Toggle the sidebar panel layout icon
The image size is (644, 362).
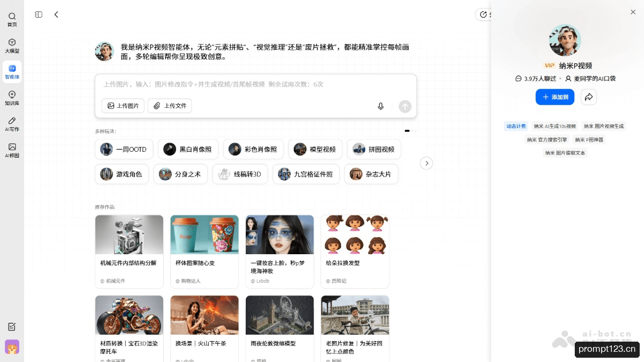39,14
